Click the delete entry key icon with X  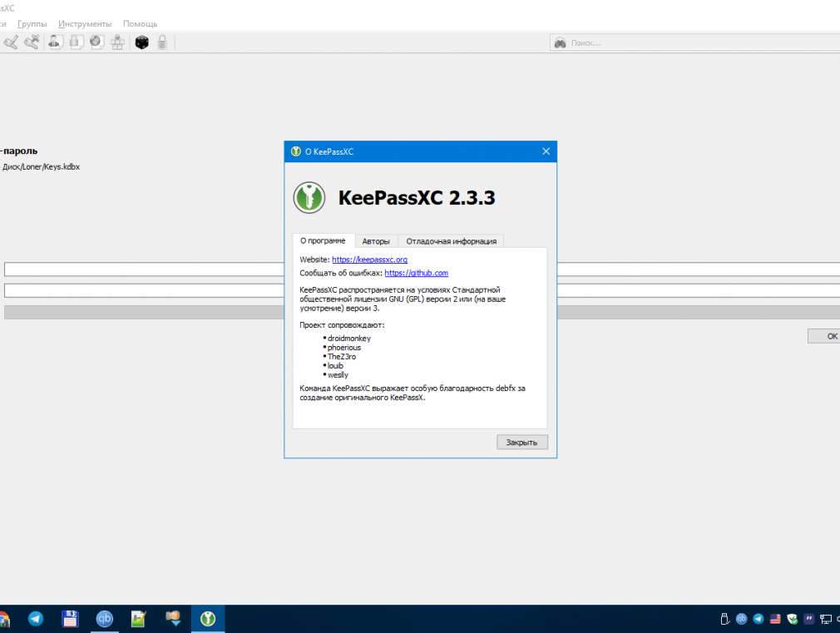tap(32, 42)
